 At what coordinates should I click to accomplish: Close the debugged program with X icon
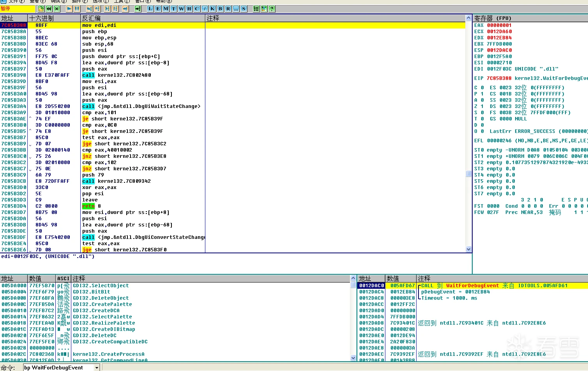(57, 9)
